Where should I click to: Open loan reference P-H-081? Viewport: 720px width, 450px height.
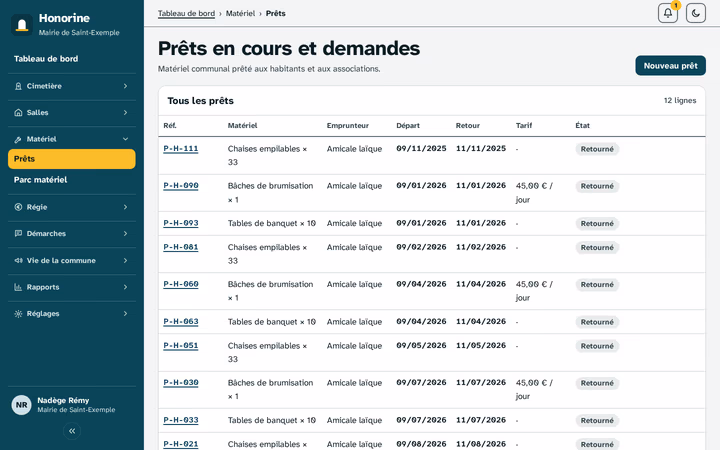click(x=181, y=247)
